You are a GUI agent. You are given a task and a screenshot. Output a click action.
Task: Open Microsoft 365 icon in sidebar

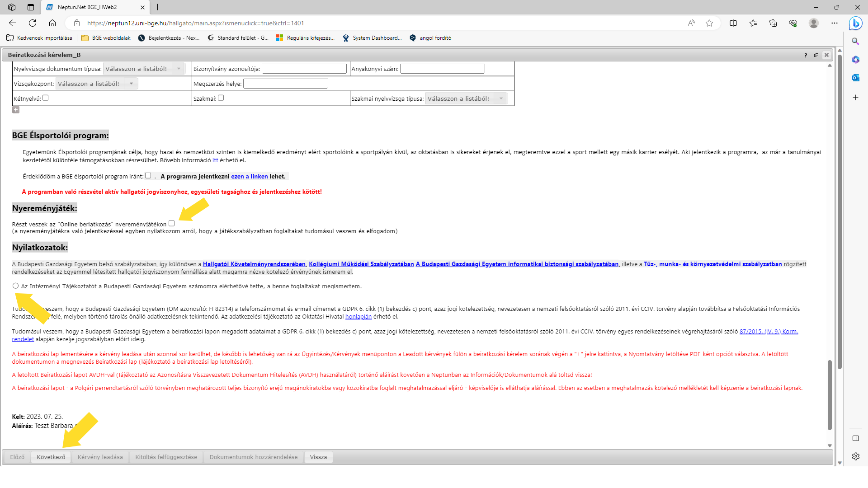point(855,60)
